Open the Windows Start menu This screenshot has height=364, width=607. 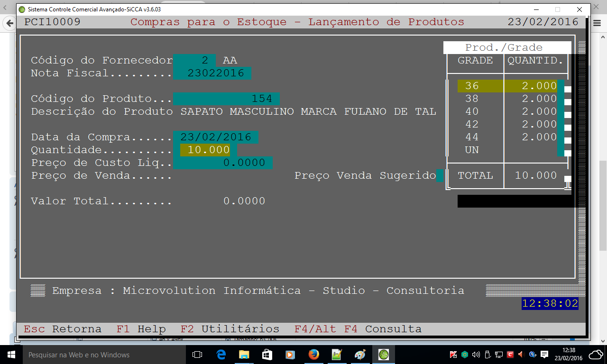10,355
